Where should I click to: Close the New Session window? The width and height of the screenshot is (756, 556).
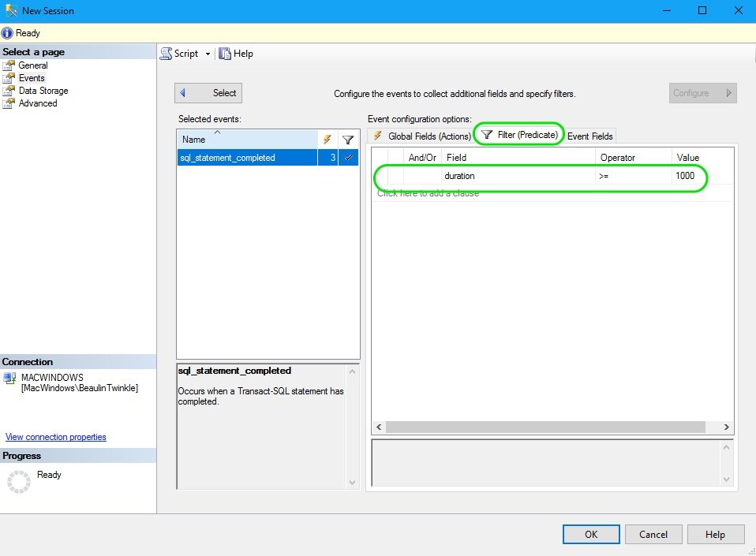pos(738,10)
